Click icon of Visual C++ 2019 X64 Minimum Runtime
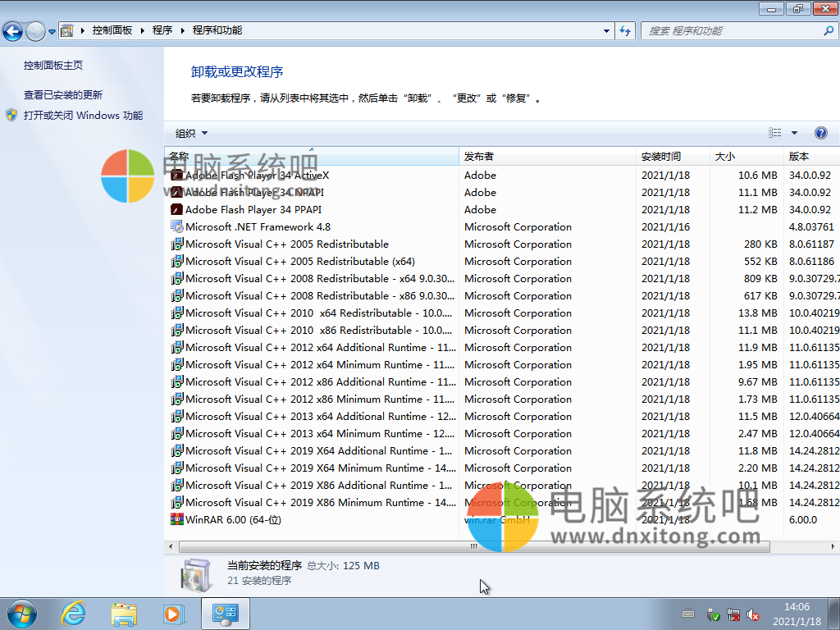This screenshot has width=840, height=630. point(177,468)
